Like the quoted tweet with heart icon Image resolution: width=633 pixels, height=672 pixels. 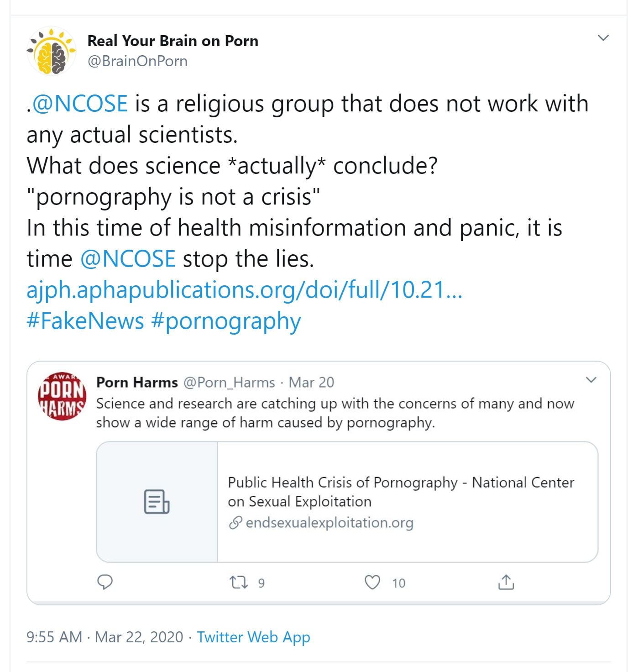tap(372, 583)
